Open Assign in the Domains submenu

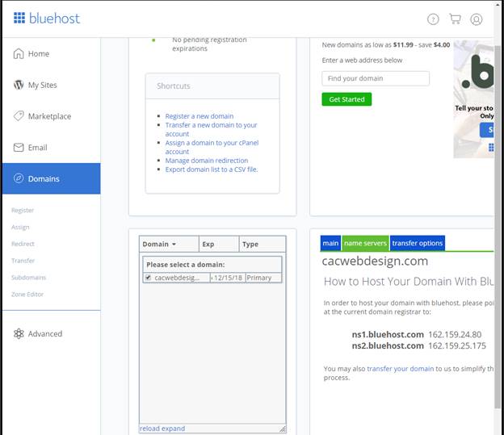coord(20,228)
